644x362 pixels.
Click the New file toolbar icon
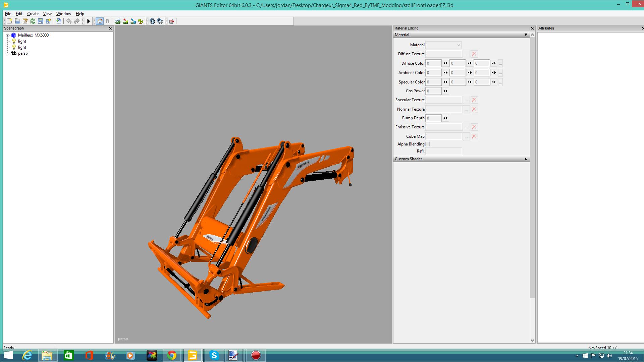[9, 21]
